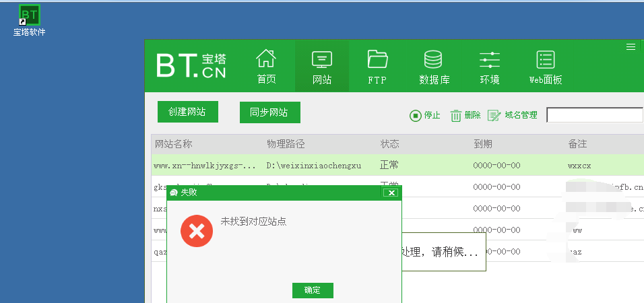Click 0000-00-00 expiry in wxxcx row
The height and width of the screenshot is (303, 644).
click(x=496, y=166)
